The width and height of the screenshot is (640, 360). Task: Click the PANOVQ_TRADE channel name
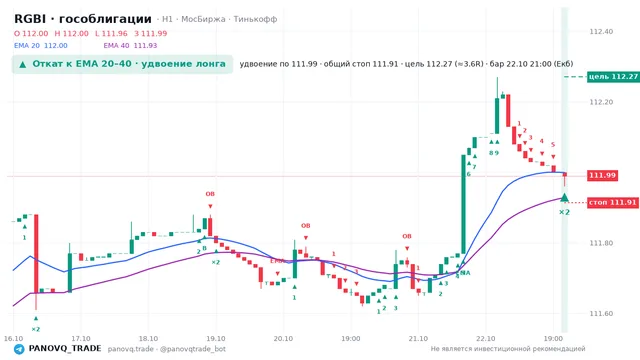65,349
